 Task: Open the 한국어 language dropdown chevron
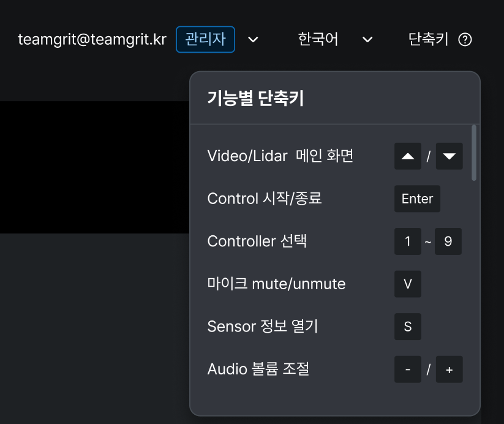tap(367, 39)
